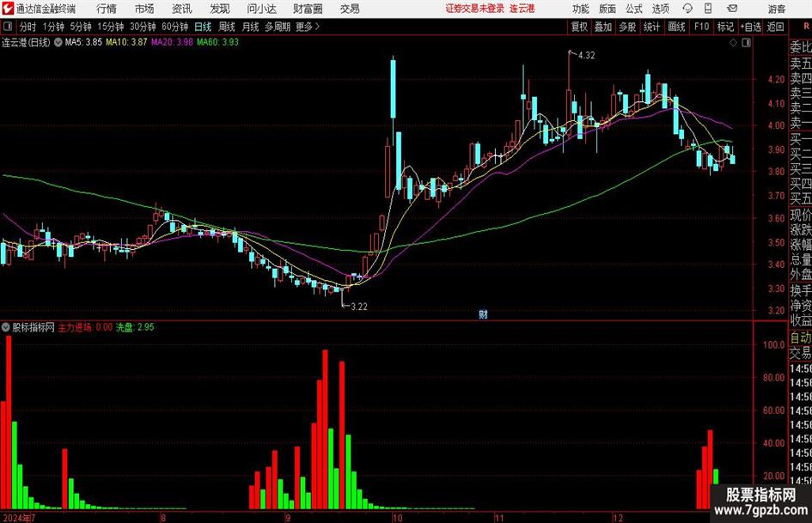Open the 资讯 menu
Viewport: 812px width, 523px height.
182,9
